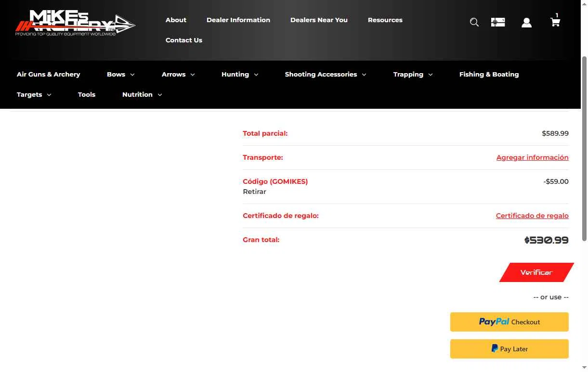The width and height of the screenshot is (588, 372).
Task: Expand the Shooting Accessories dropdown
Action: coord(326,74)
